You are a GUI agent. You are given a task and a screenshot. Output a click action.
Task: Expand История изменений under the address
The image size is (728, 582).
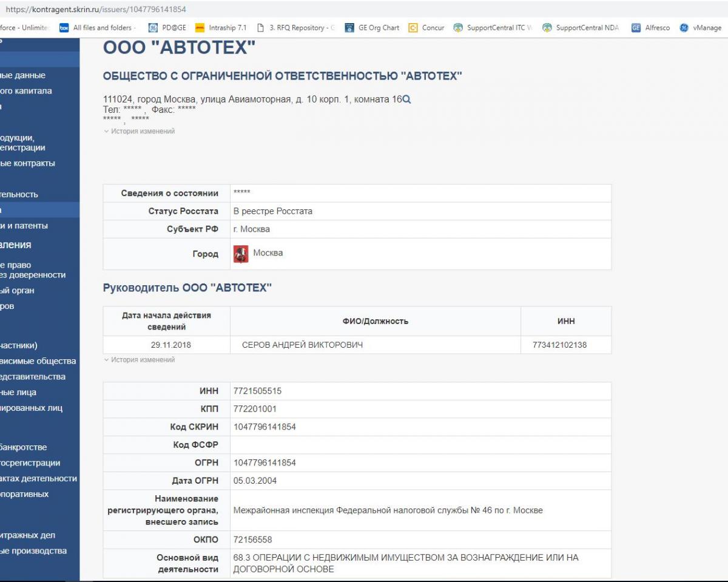[139, 131]
